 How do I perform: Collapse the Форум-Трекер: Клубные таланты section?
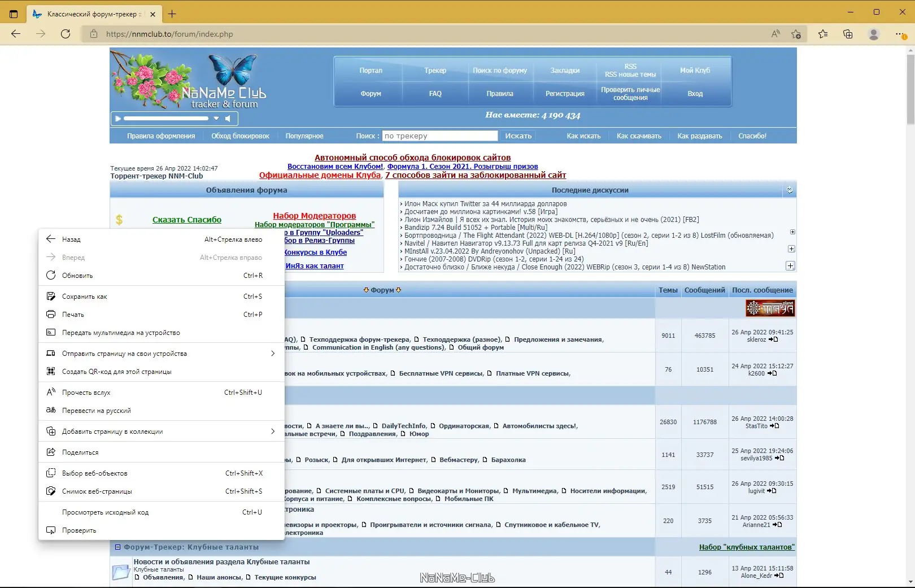pos(118,547)
